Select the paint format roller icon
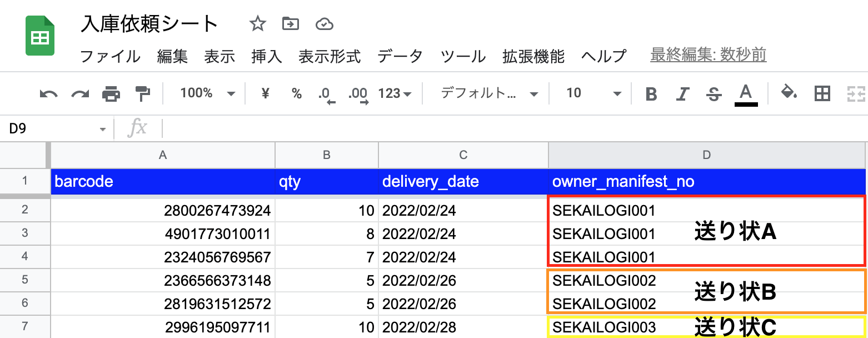This screenshot has height=338, width=868. click(143, 94)
